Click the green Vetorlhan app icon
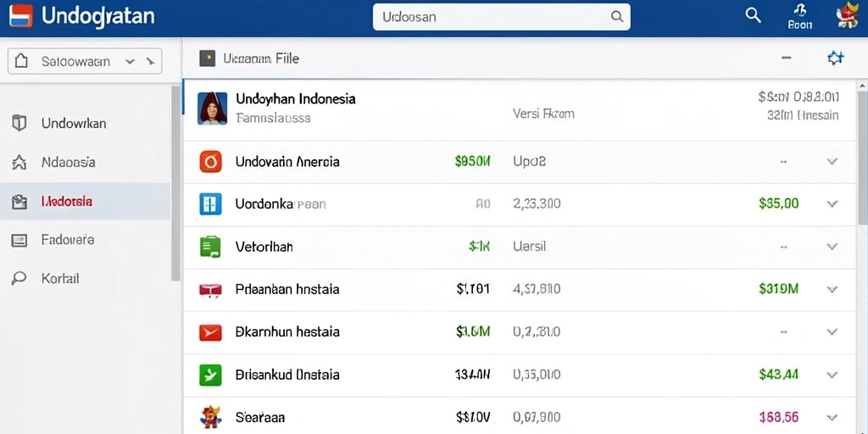Viewport: 868px width, 434px height. tap(210, 247)
